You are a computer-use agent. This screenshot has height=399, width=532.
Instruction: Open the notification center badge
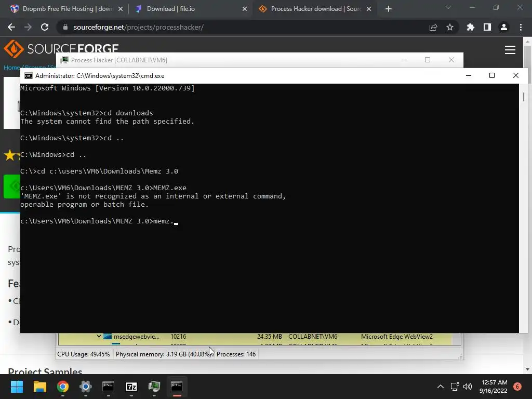click(x=517, y=387)
